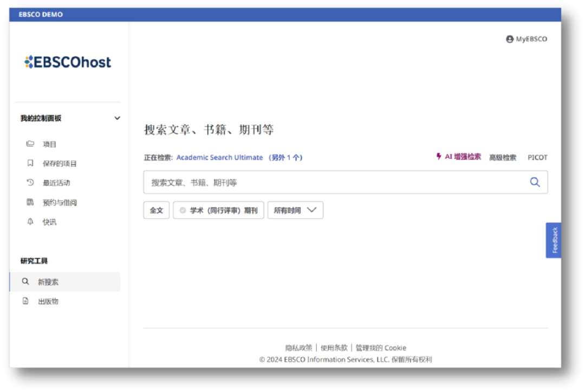The width and height of the screenshot is (585, 392).
Task: Open the 隐私政策 footer link
Action: (298, 348)
